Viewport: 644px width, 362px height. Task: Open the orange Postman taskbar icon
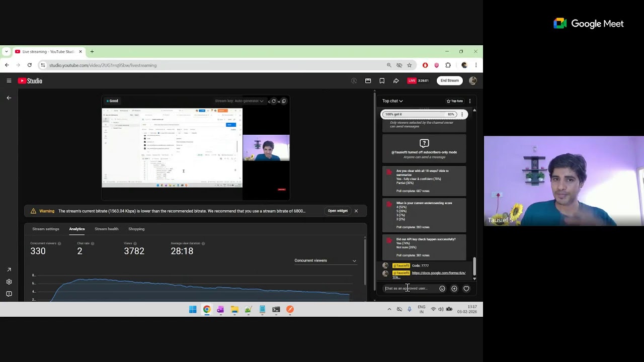click(290, 309)
